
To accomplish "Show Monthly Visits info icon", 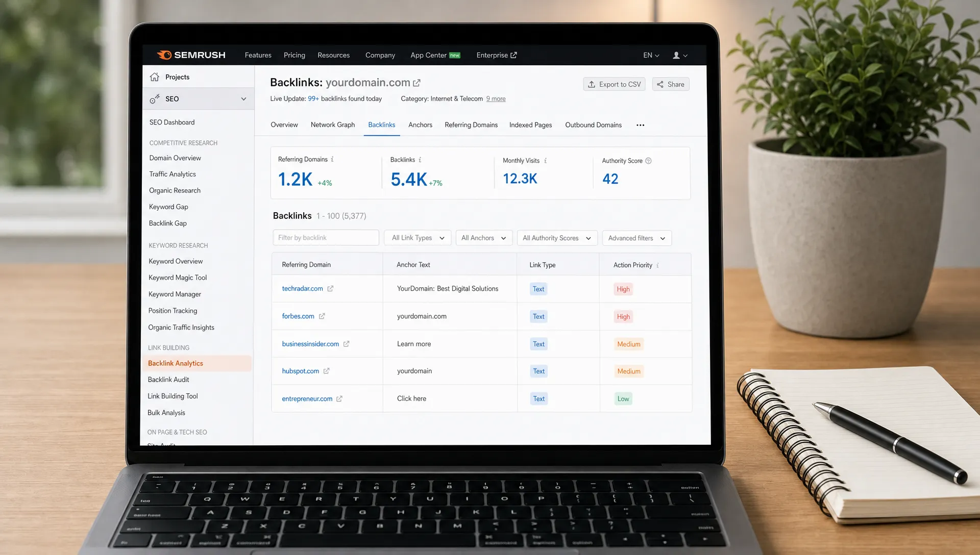I will click(545, 161).
